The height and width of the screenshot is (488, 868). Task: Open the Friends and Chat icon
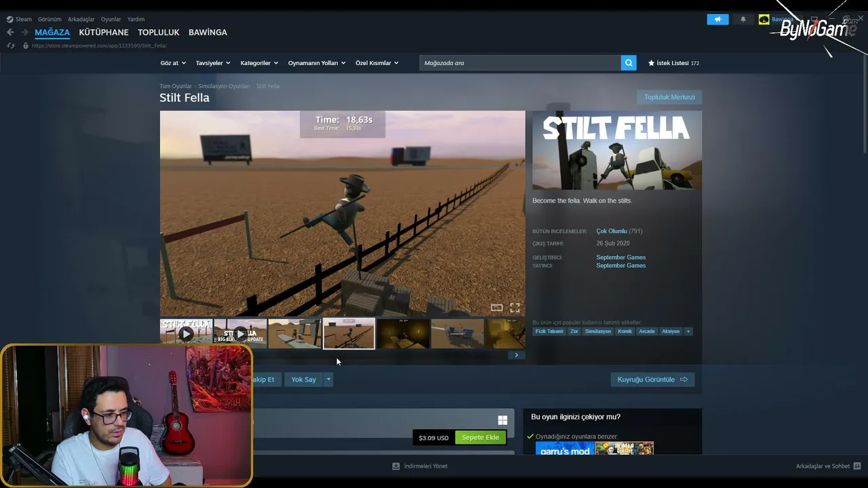pos(857,466)
